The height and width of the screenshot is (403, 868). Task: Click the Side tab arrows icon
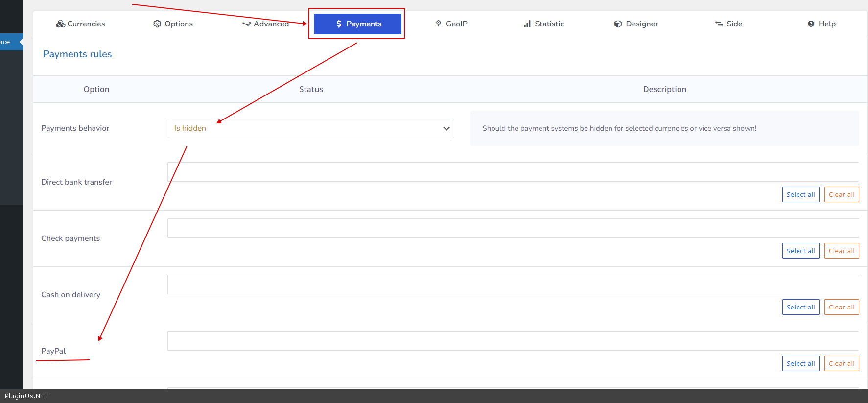719,24
